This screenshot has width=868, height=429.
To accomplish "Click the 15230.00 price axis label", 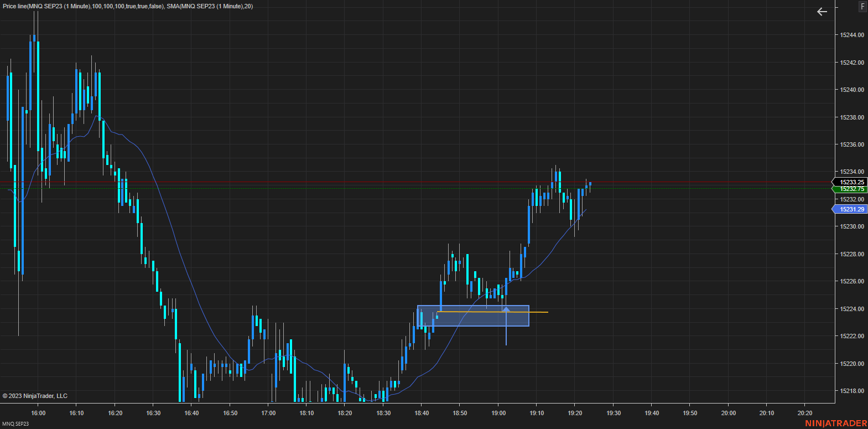I will [852, 226].
